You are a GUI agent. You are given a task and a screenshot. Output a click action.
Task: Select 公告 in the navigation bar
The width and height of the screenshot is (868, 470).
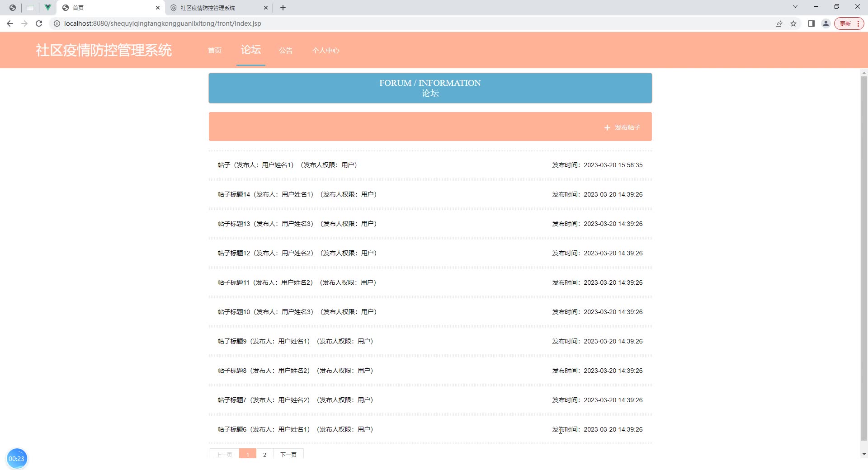[x=286, y=51]
